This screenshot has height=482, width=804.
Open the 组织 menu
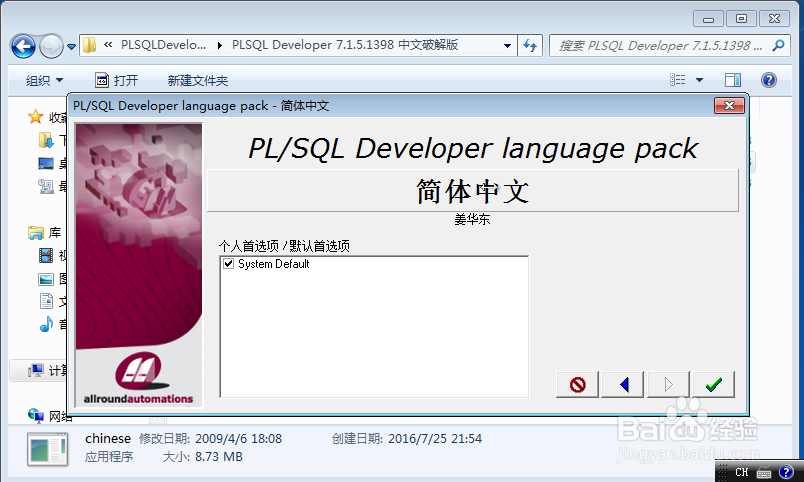(44, 81)
